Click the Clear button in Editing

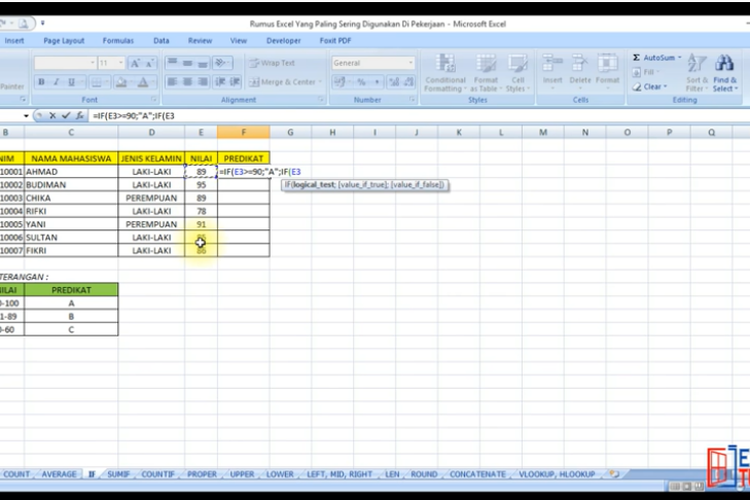pyautogui.click(x=652, y=87)
